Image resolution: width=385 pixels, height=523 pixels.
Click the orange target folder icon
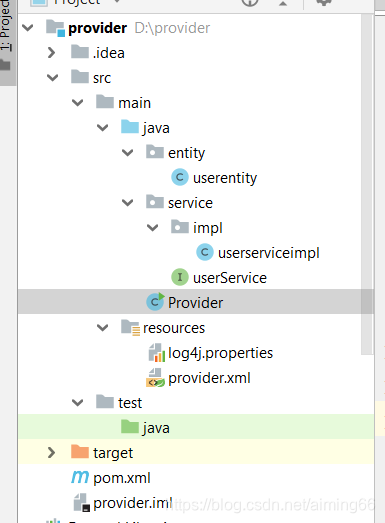(x=80, y=452)
